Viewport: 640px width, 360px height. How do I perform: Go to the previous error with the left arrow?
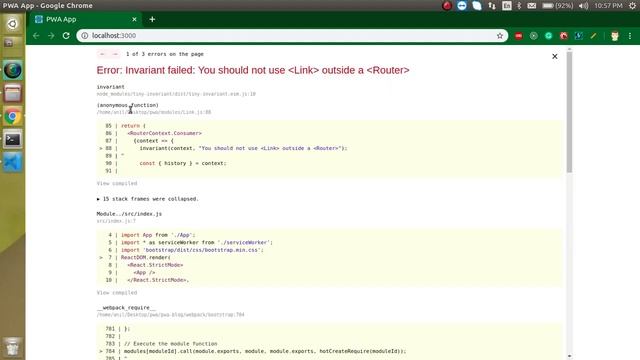coord(102,54)
